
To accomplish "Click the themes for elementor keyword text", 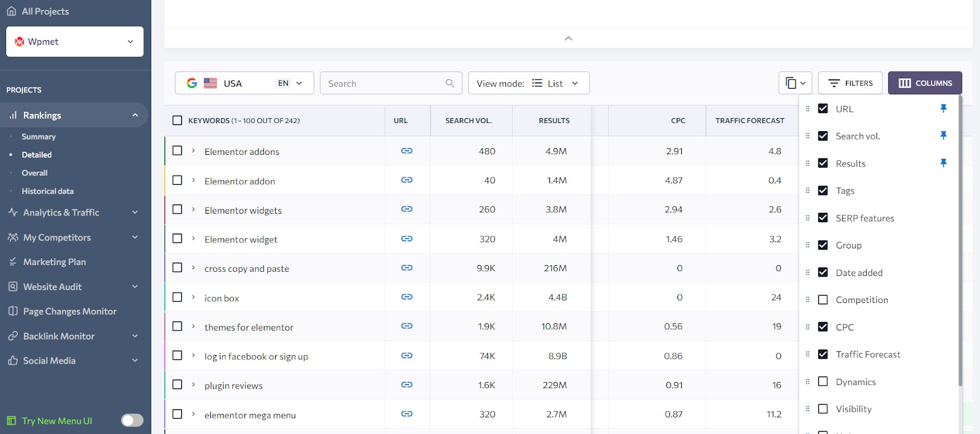I will tap(249, 327).
